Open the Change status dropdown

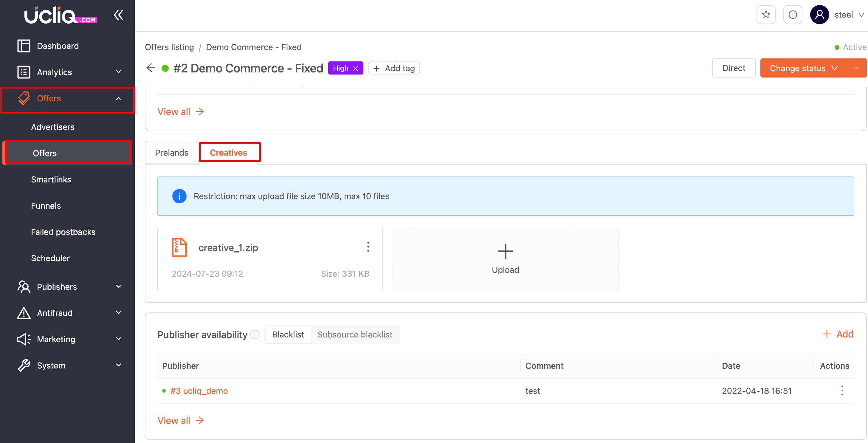coord(804,68)
